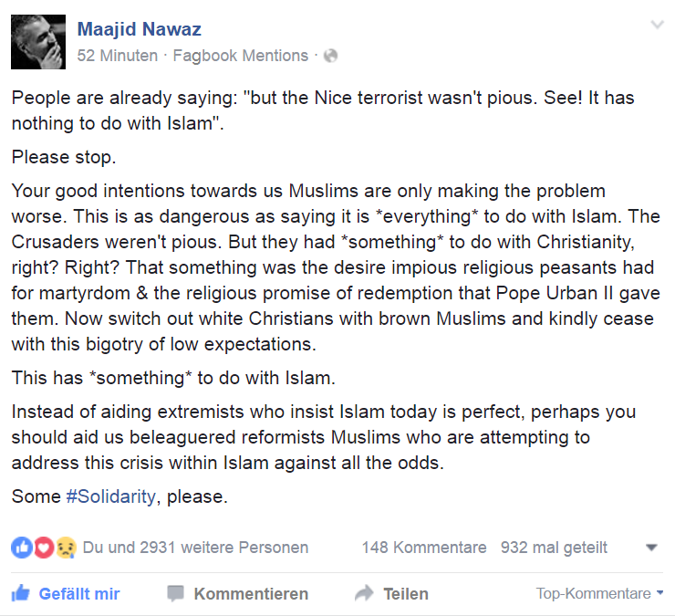Show who shared via 932 mal geteilt
This screenshot has height=616, width=675.
(x=554, y=548)
